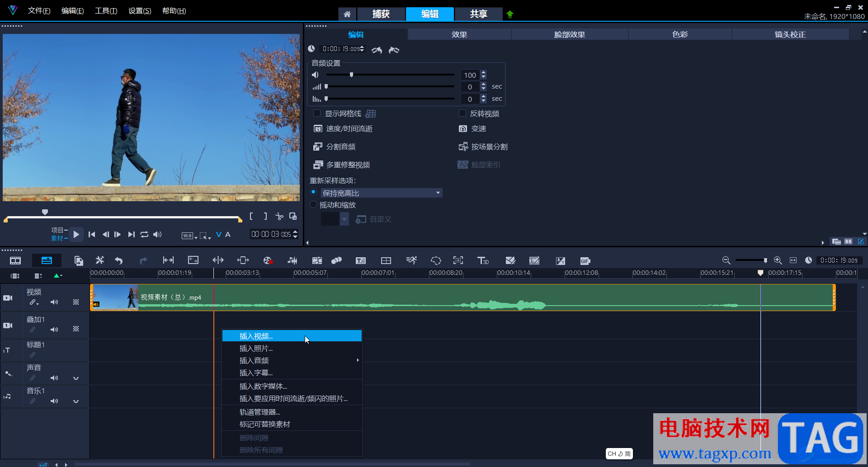Click the undo arrow in timeline toolbar

pos(119,260)
